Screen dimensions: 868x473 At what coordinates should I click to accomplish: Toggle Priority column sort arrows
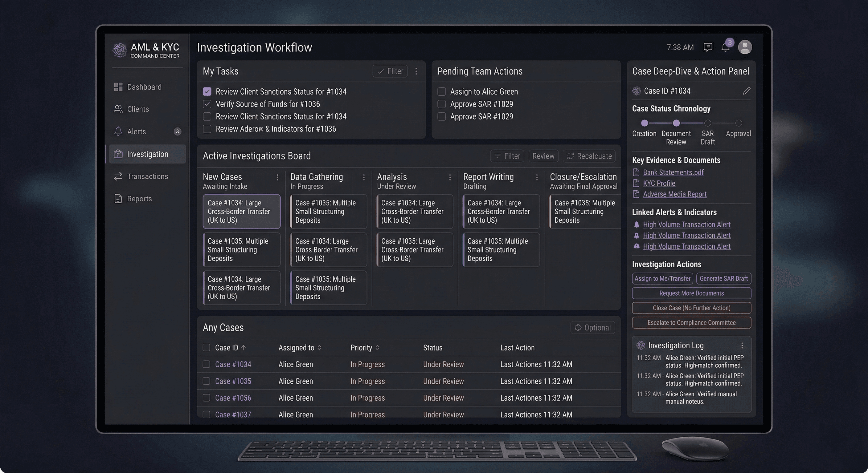coord(377,348)
